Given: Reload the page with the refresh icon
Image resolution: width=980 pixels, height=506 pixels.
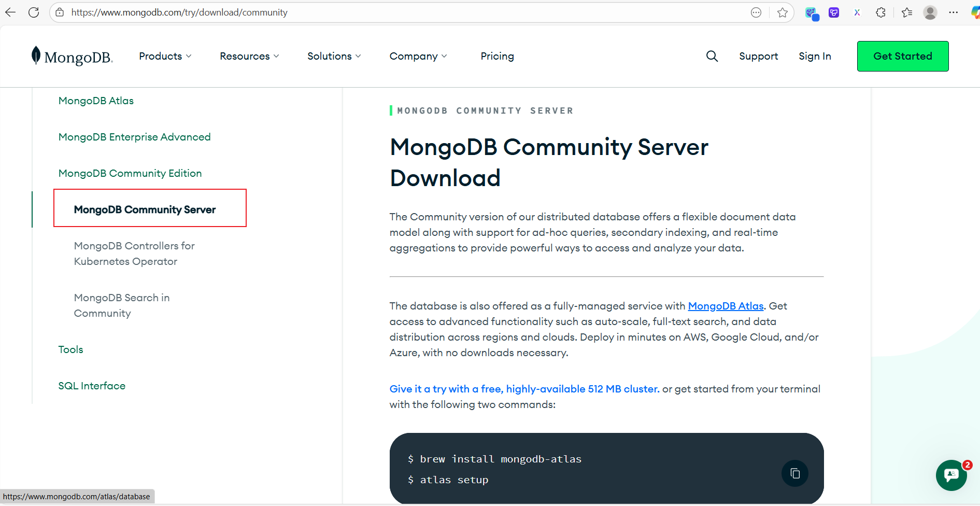Looking at the screenshot, I should pos(34,12).
